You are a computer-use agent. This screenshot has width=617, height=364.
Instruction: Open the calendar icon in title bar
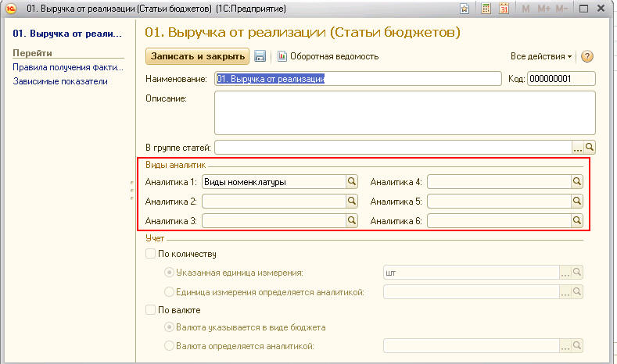tap(504, 9)
